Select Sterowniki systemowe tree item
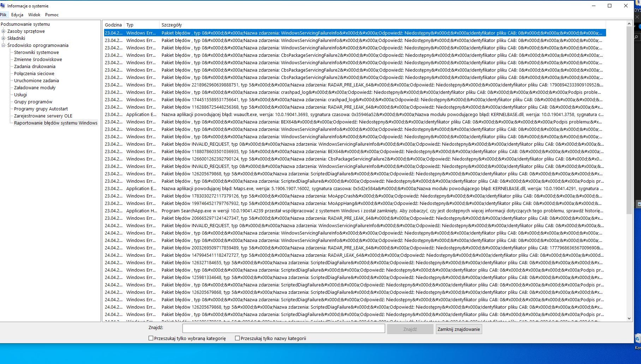The width and height of the screenshot is (641, 364). coord(36,52)
